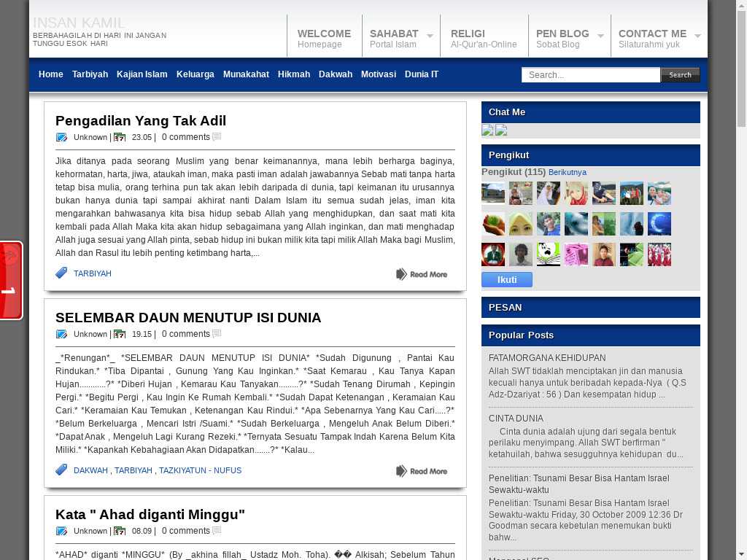
Task: Open the Kajian Islam menu item
Action: [142, 74]
